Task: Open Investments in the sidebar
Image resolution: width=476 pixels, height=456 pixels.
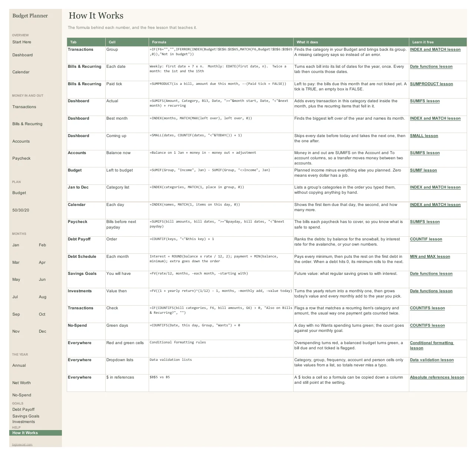Action: click(x=24, y=422)
